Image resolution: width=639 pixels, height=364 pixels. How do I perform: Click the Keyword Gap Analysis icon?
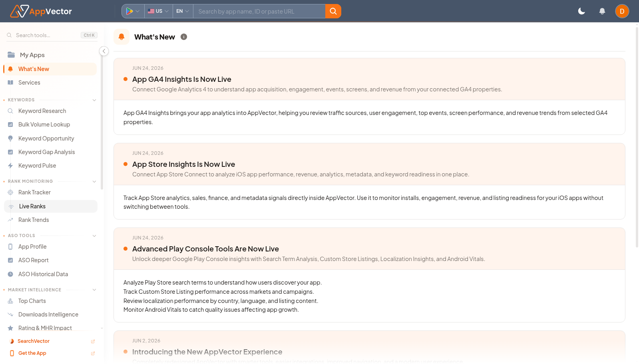10,152
